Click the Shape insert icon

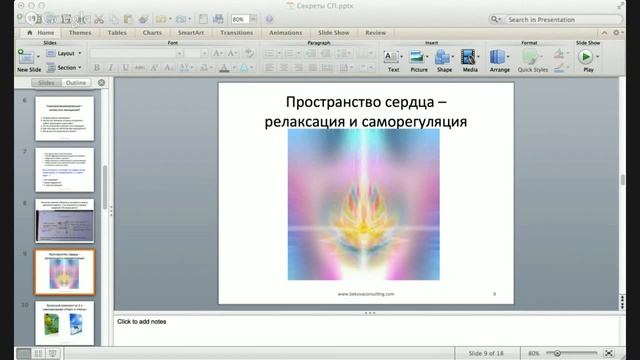click(x=442, y=57)
